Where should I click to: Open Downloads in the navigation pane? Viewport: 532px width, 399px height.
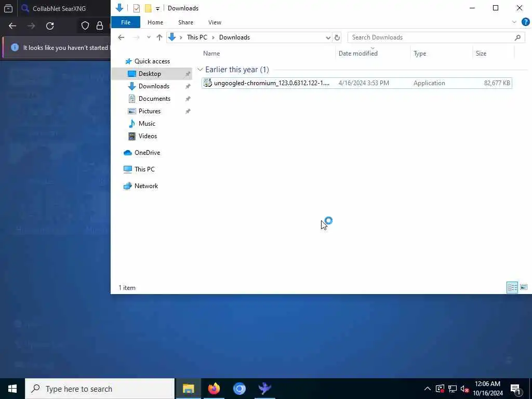click(x=154, y=86)
